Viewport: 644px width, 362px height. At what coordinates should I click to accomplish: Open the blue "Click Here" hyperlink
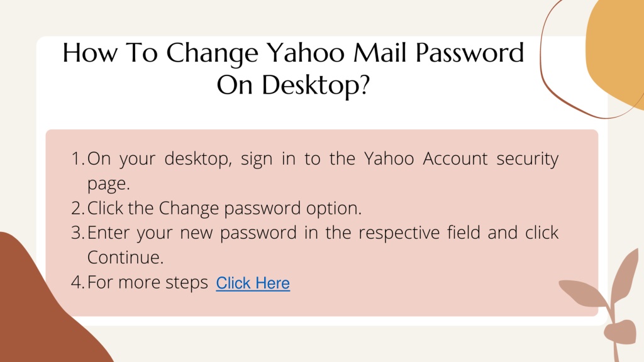tap(253, 283)
